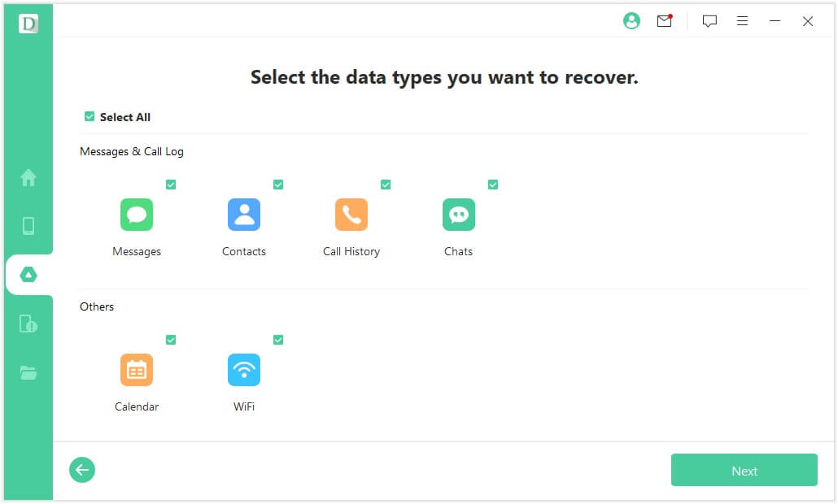This screenshot has width=838, height=504.
Task: Click the green Chats icon
Action: 459,215
